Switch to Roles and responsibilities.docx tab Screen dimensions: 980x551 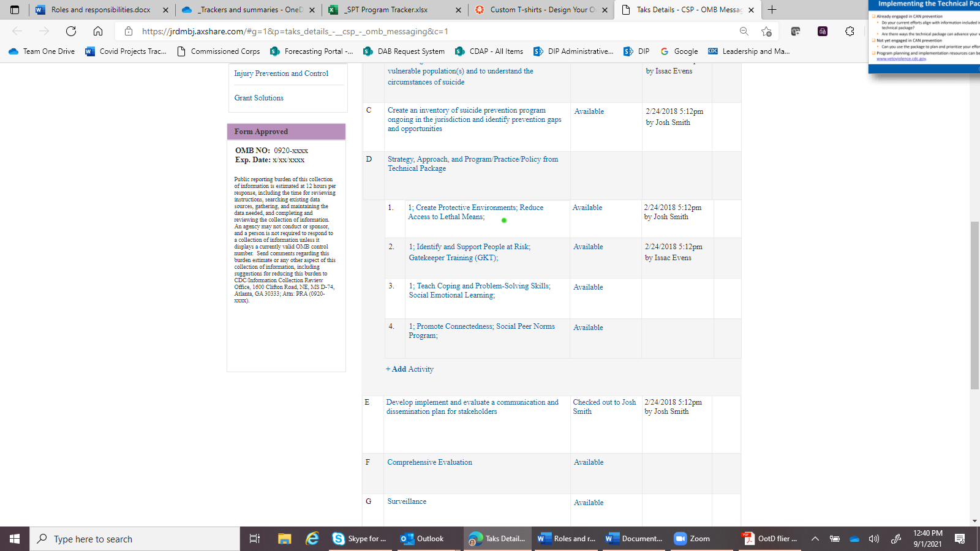102,10
